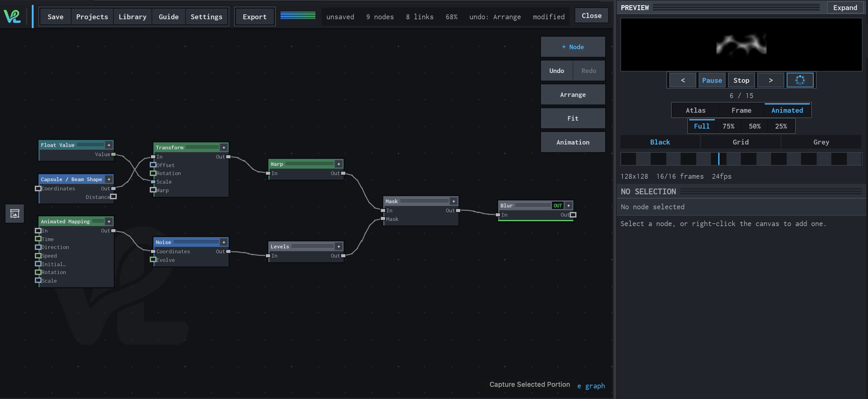The width and height of the screenshot is (868, 399).
Task: Click the frame timeline strip marker
Action: click(x=719, y=159)
